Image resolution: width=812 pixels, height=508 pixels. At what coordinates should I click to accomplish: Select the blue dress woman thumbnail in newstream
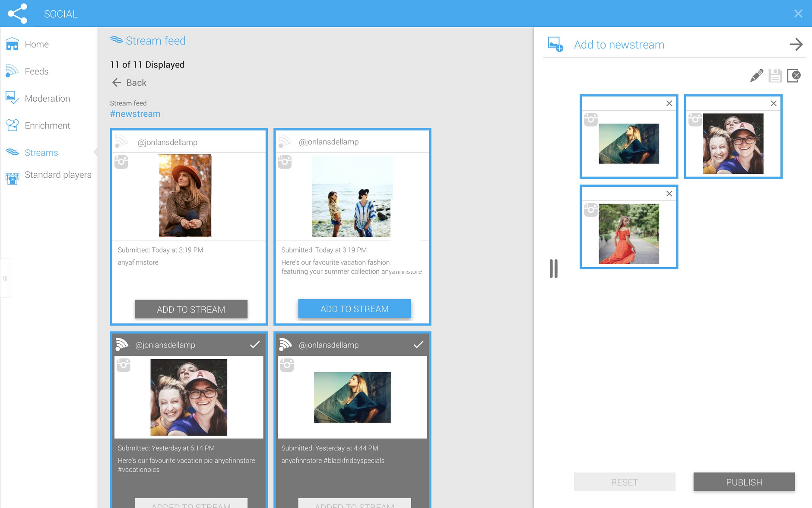pos(629,144)
